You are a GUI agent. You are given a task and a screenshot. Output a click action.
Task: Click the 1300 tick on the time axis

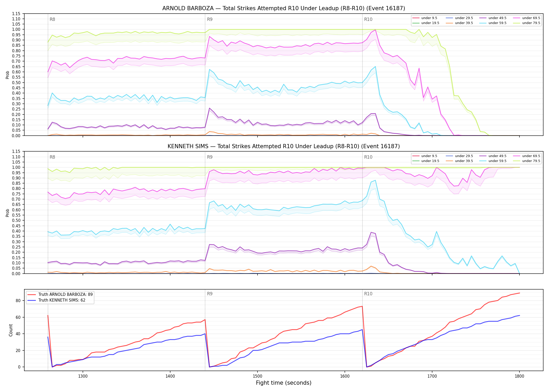click(x=83, y=376)
